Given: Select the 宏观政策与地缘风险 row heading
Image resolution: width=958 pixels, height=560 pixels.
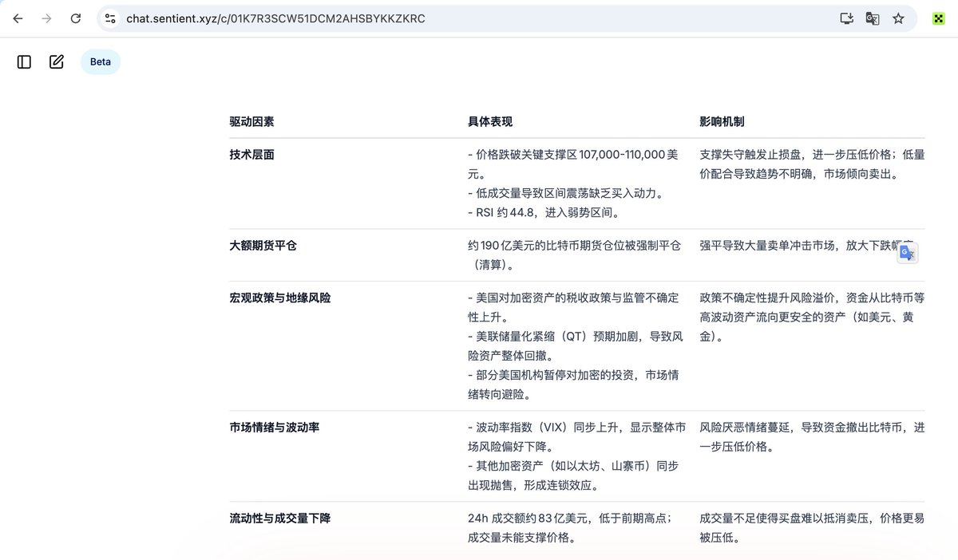Looking at the screenshot, I should tap(279, 298).
